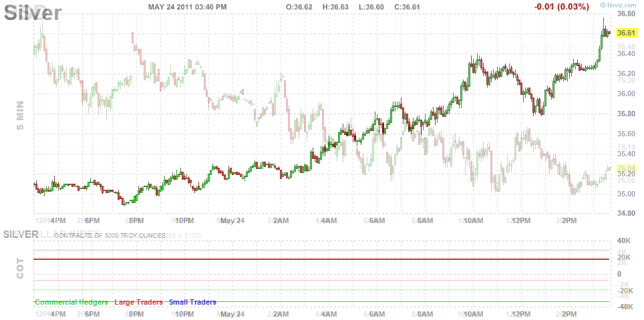Click the red -0.01 (0.03%) change value
644x320 pixels.
[562, 7]
